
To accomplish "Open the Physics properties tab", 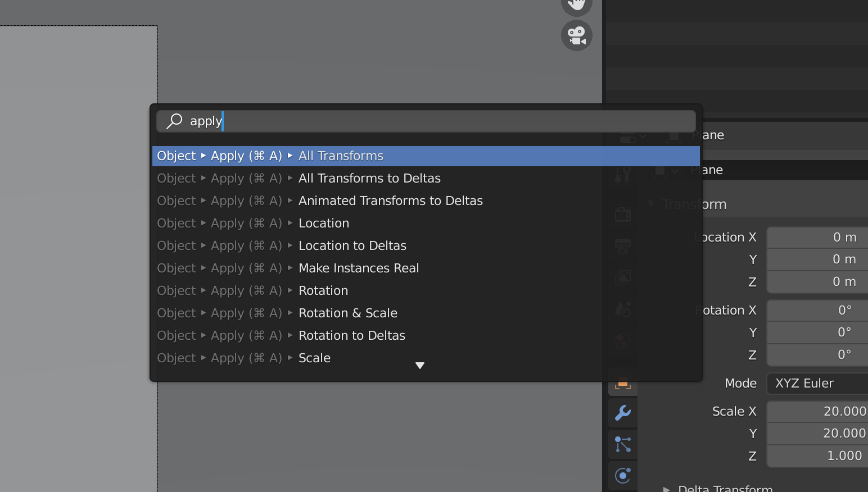I will 623,476.
